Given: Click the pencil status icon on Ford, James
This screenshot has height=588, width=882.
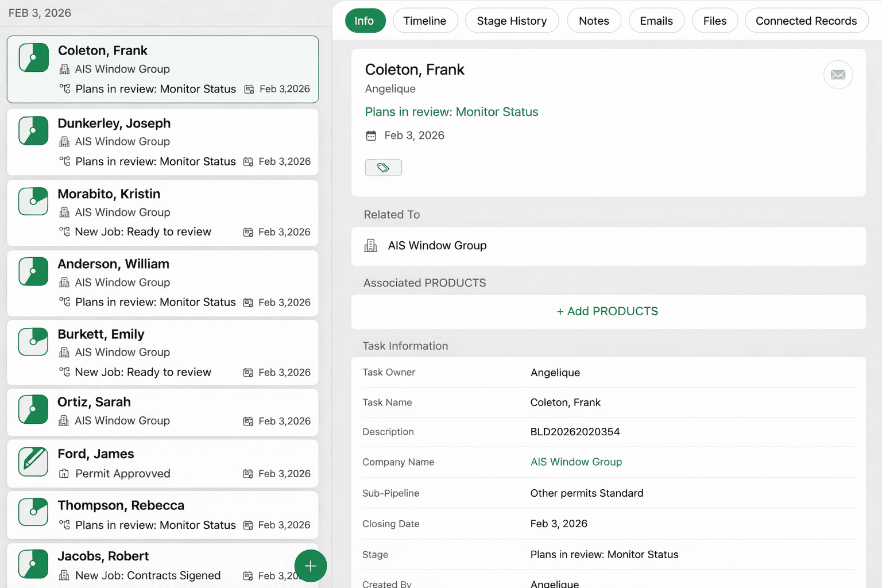Looking at the screenshot, I should point(33,462).
